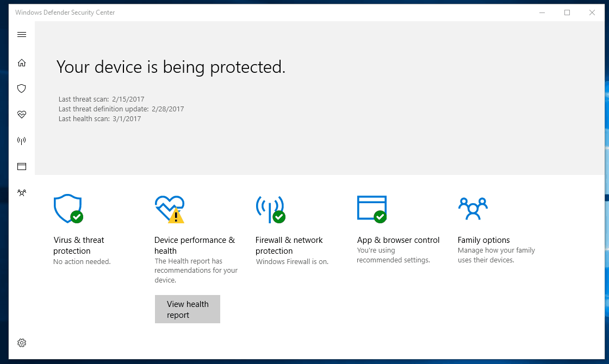Open the Virus & threat protection title
Image resolution: width=609 pixels, height=364 pixels.
pyautogui.click(x=78, y=245)
